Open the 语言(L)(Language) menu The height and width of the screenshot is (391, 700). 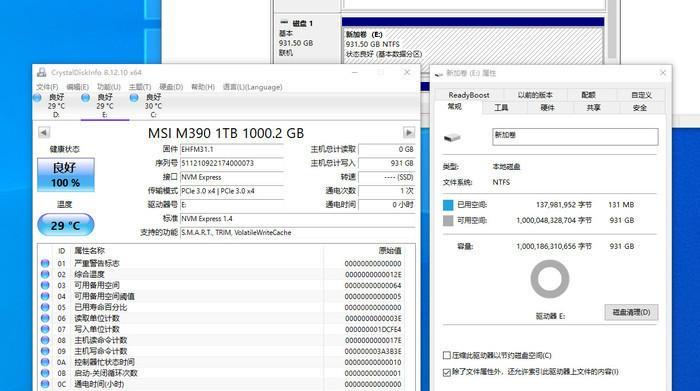pyautogui.click(x=253, y=87)
